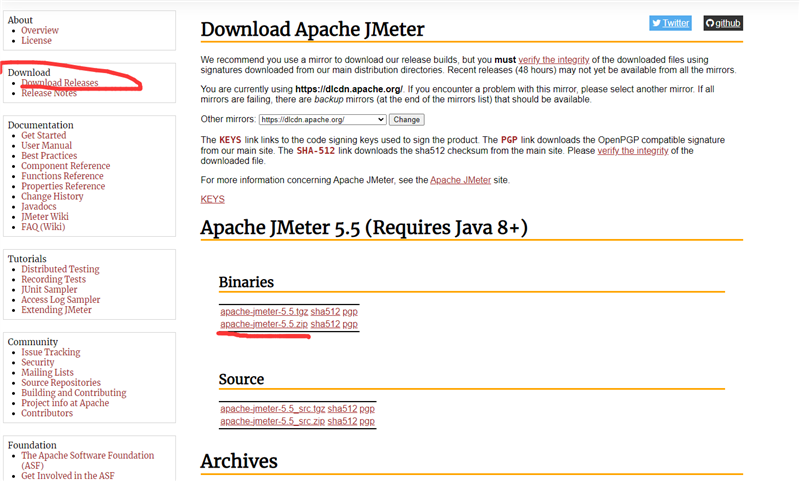
Task: Open sha512 checksum for binary zip
Action: point(325,324)
